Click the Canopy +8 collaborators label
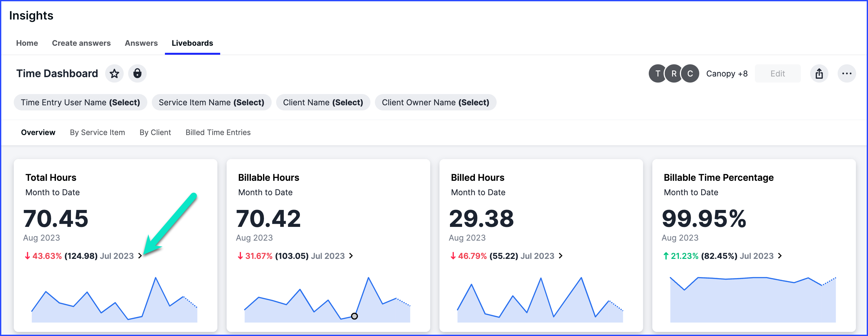The image size is (868, 336). (x=726, y=74)
